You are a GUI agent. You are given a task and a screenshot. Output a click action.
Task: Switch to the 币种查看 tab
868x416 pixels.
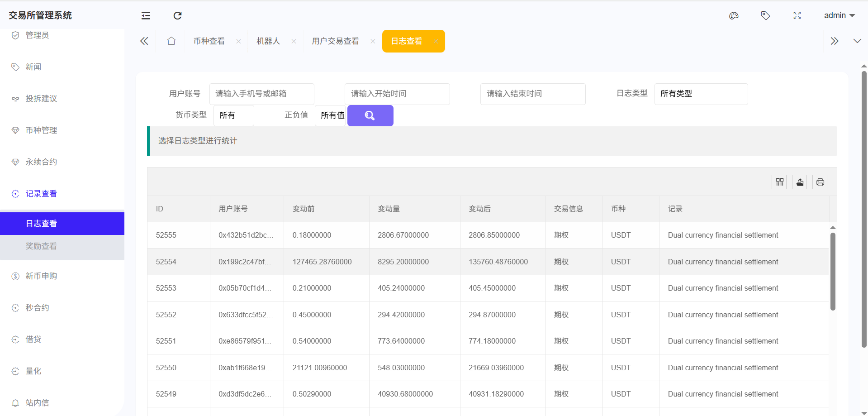tap(209, 41)
